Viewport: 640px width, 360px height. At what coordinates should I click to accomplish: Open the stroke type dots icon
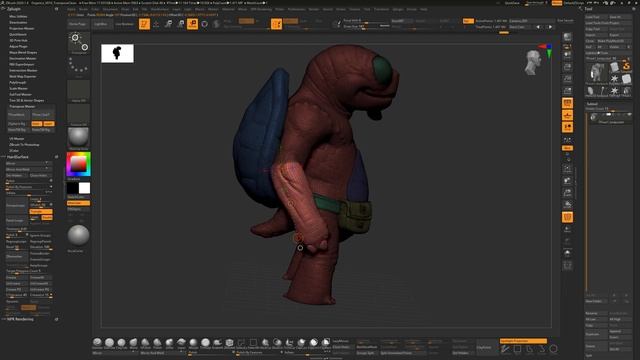tap(78, 66)
